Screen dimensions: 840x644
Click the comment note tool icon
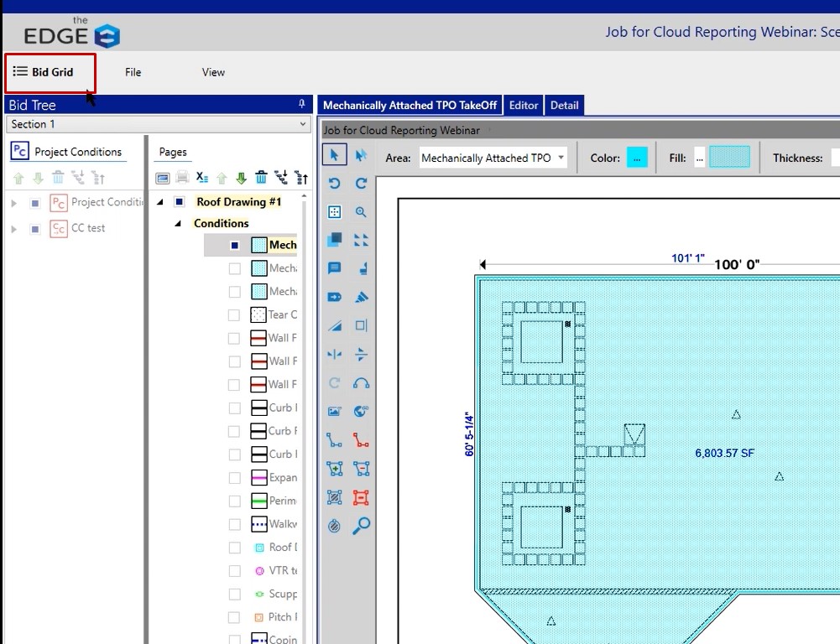tap(334, 268)
